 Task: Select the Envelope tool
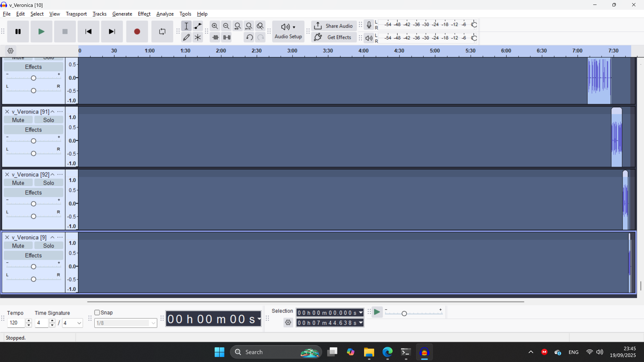[198, 26]
